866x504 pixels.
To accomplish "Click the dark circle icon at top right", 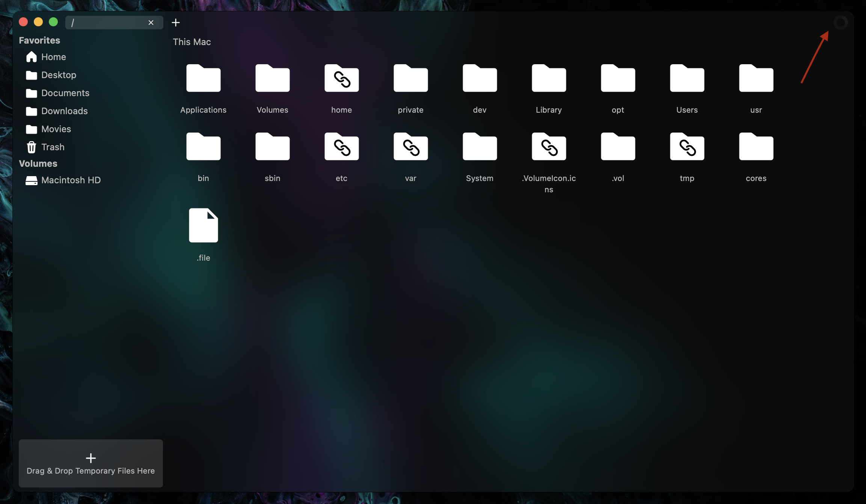I will [x=840, y=23].
